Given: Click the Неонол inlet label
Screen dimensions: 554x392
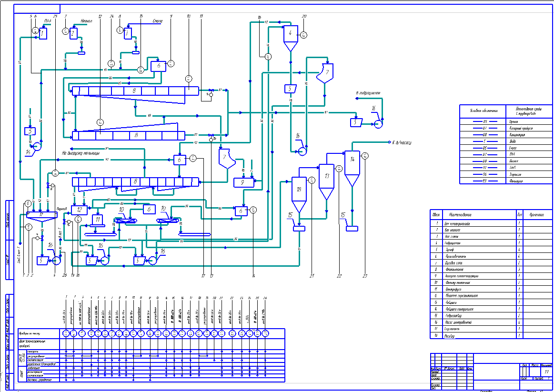Looking at the screenshot, I should 87,21.
